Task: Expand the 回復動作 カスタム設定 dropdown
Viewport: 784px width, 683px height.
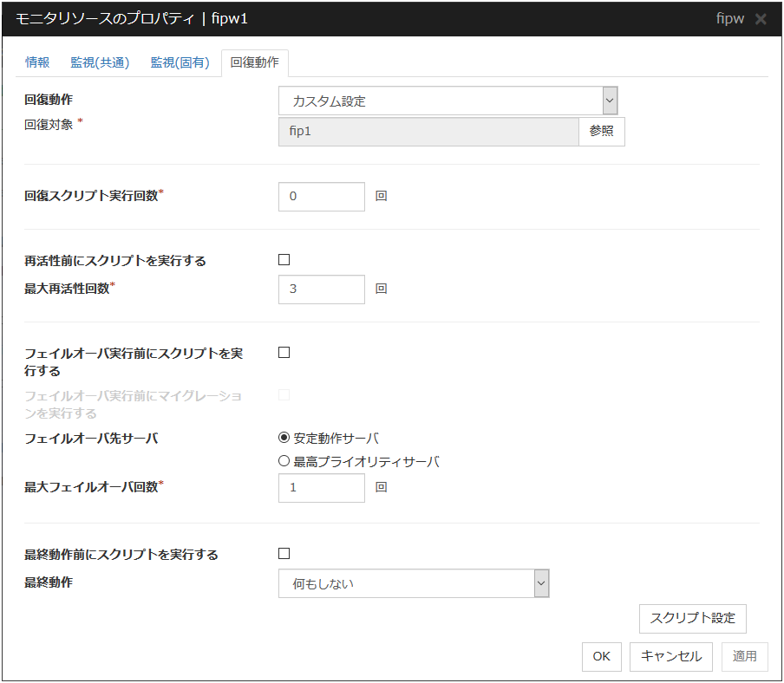Action: (448, 101)
